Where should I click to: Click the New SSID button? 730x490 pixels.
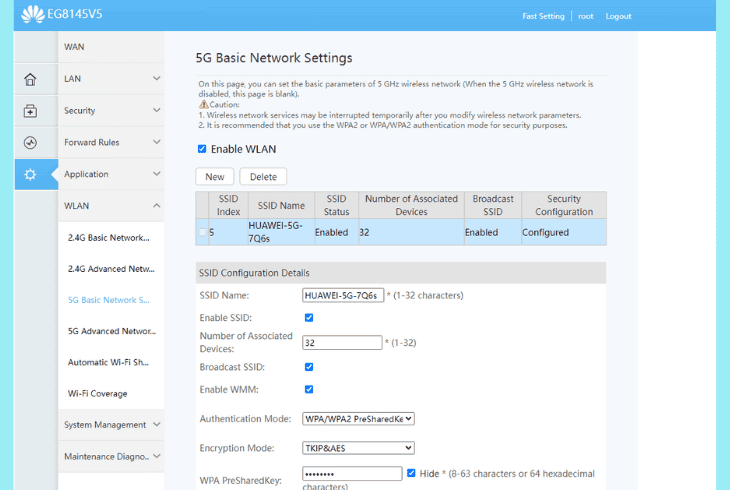tap(215, 177)
